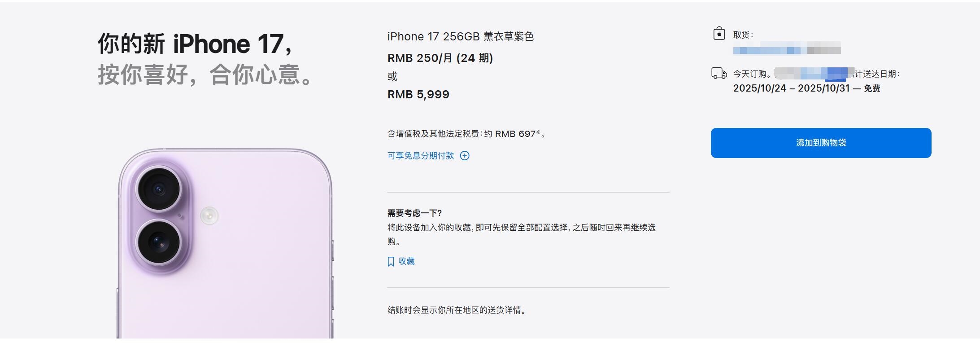Click the 结账时会显示你所在地区的送货详情 note

pos(457,310)
